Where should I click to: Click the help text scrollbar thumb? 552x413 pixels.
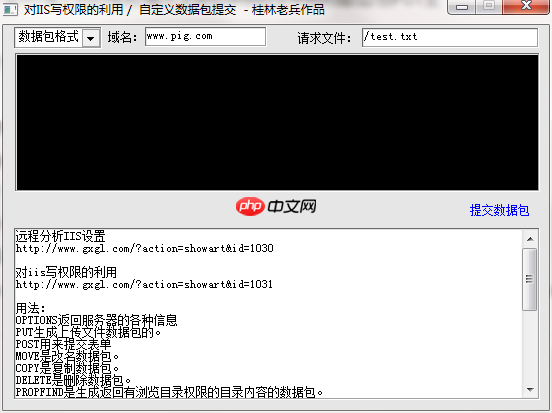(530, 279)
